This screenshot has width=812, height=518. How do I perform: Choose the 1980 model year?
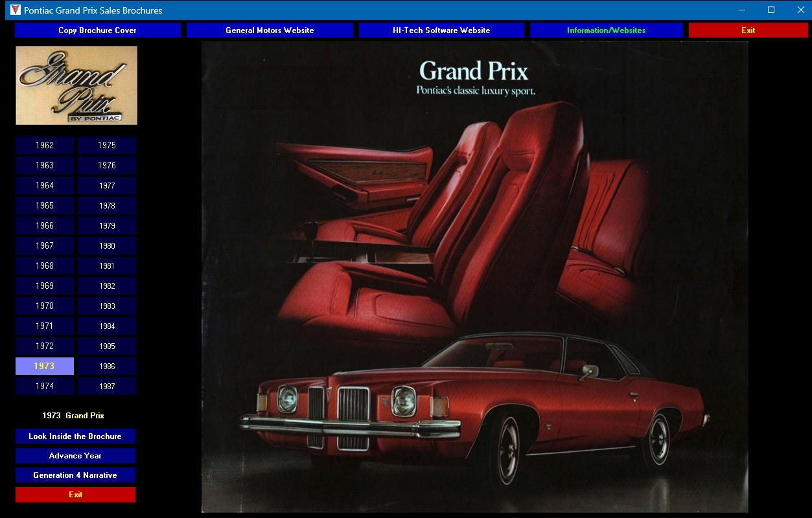pyautogui.click(x=107, y=246)
